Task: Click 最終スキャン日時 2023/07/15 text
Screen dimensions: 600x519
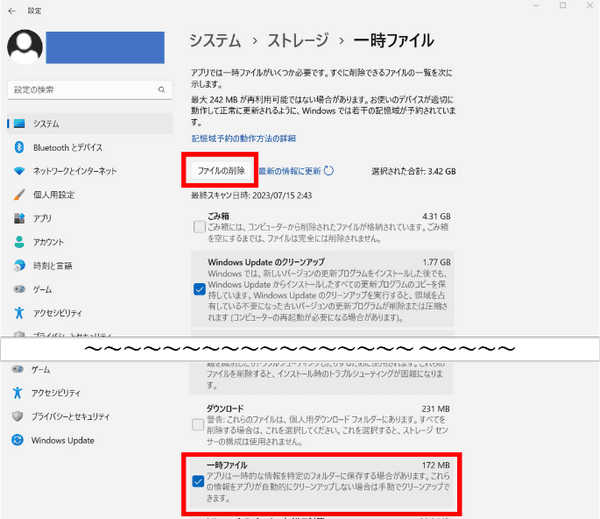Action: 251,196
